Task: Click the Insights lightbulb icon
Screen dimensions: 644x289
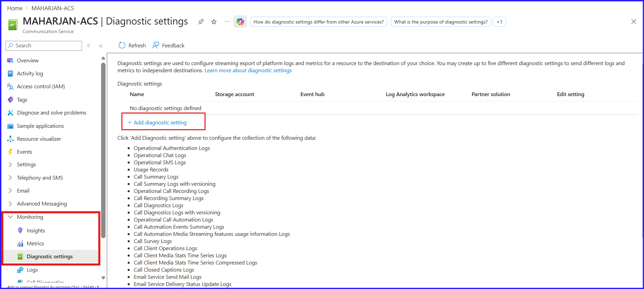Action: tap(20, 230)
